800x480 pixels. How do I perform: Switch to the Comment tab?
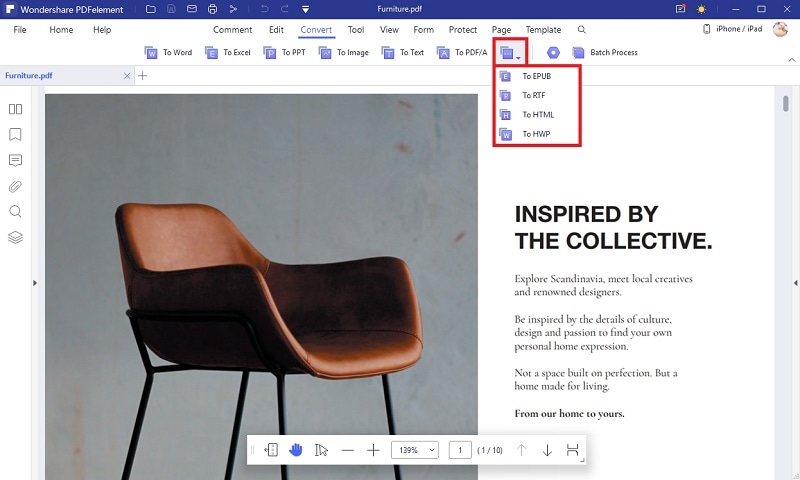coord(233,30)
